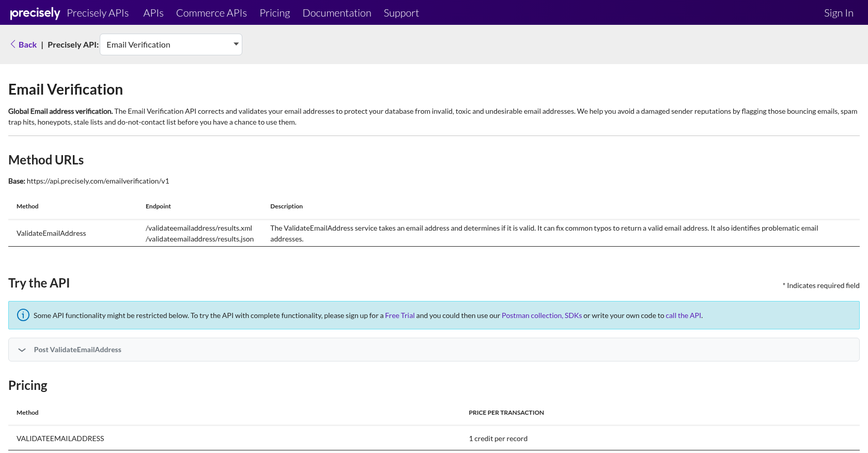This screenshot has height=453, width=868.
Task: Expand the Post ValidateEmailAddress section chevron
Action: tap(22, 350)
